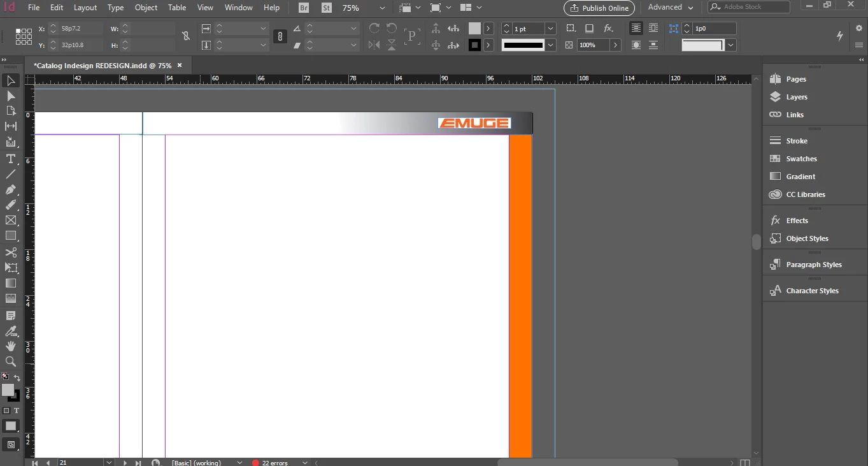Open the Layout menu
Image resolution: width=868 pixels, height=466 pixels.
[x=85, y=8]
